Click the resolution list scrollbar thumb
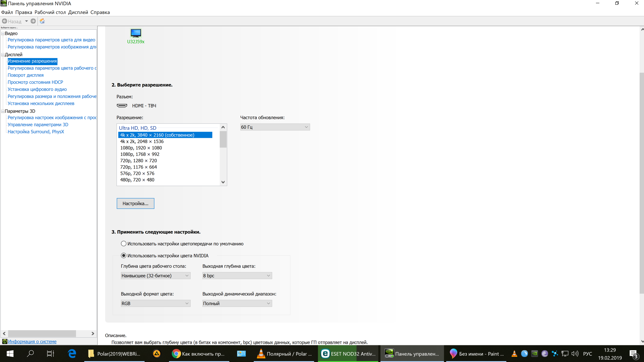The width and height of the screenshot is (644, 362). coord(223,139)
